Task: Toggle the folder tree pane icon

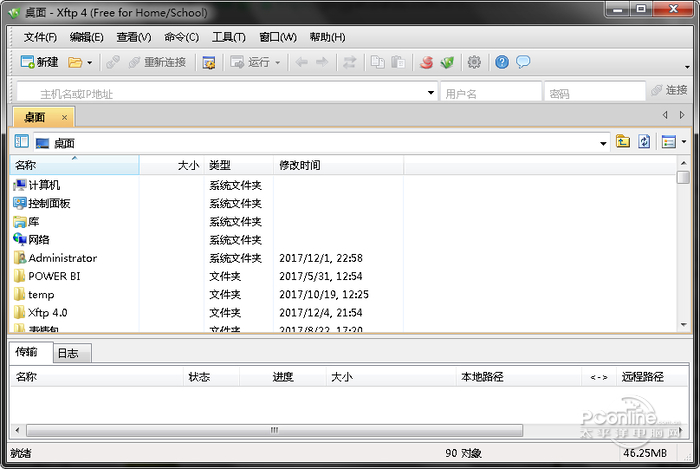Action: point(22,142)
